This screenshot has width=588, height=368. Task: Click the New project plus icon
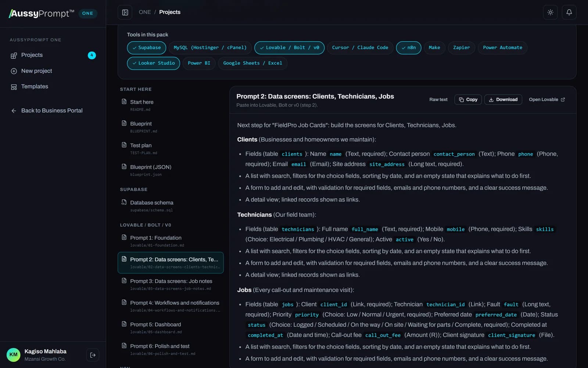coord(14,71)
